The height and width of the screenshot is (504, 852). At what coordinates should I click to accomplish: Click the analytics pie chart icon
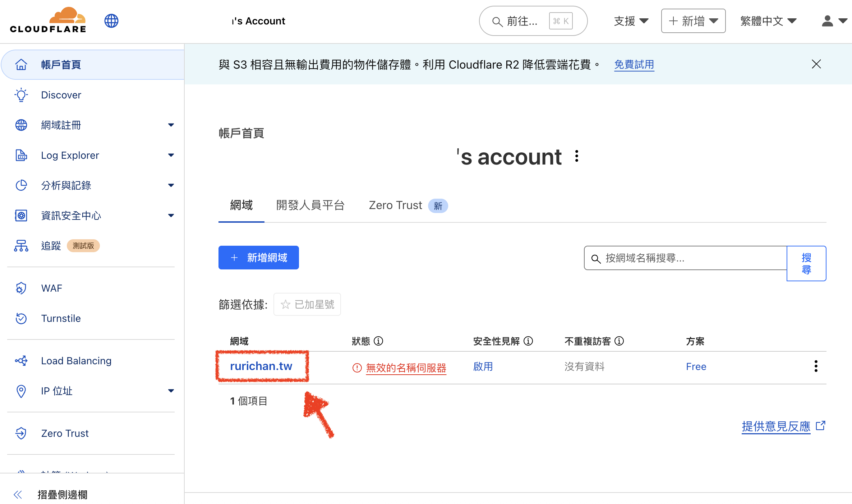coord(21,185)
